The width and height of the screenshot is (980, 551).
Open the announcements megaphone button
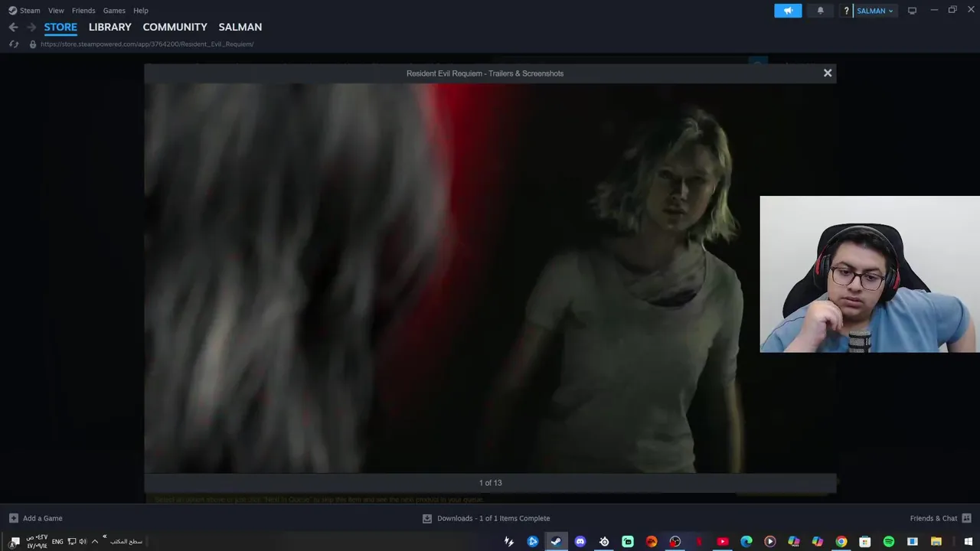point(788,11)
